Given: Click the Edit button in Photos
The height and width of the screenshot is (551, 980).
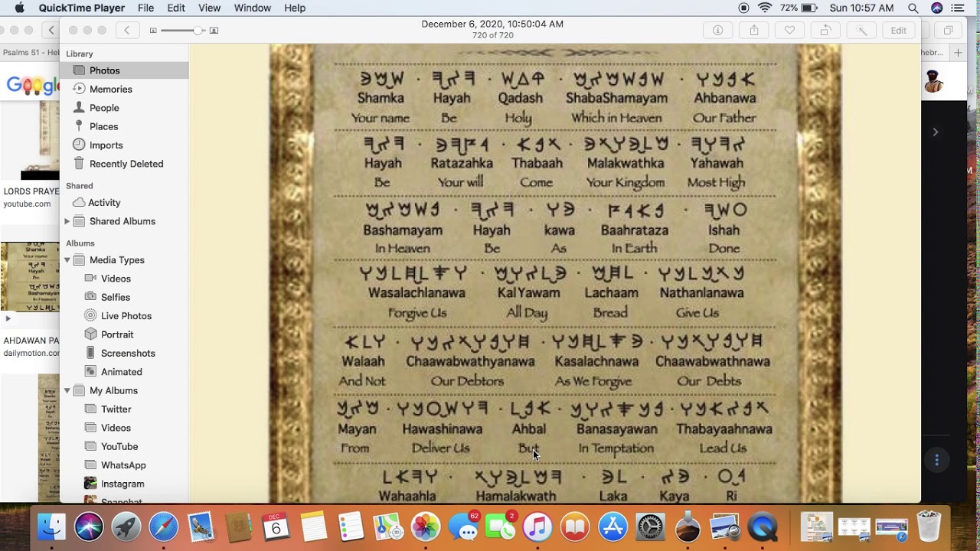Looking at the screenshot, I should click(898, 31).
